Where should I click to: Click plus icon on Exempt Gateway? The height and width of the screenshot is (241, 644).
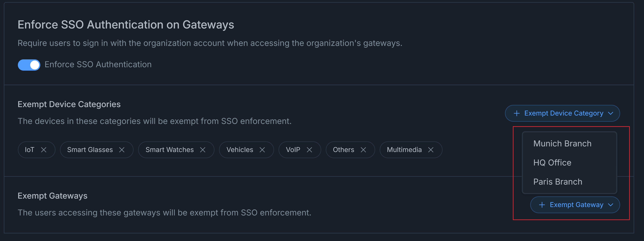click(x=542, y=205)
